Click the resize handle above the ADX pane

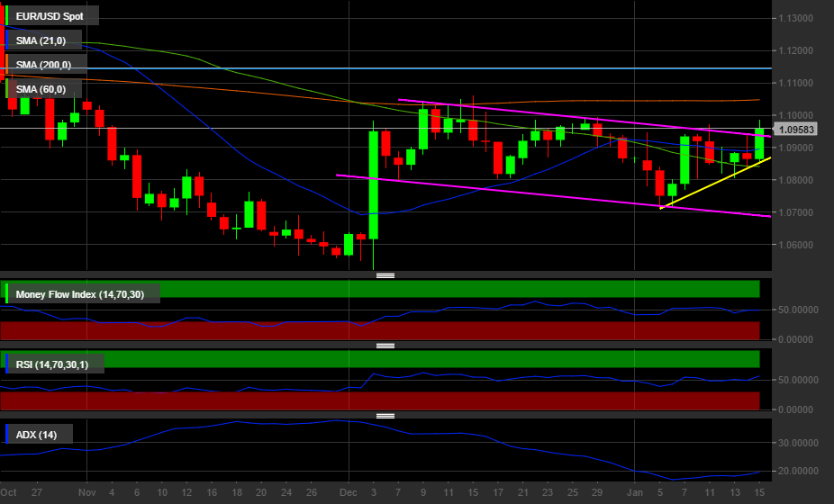point(385,416)
